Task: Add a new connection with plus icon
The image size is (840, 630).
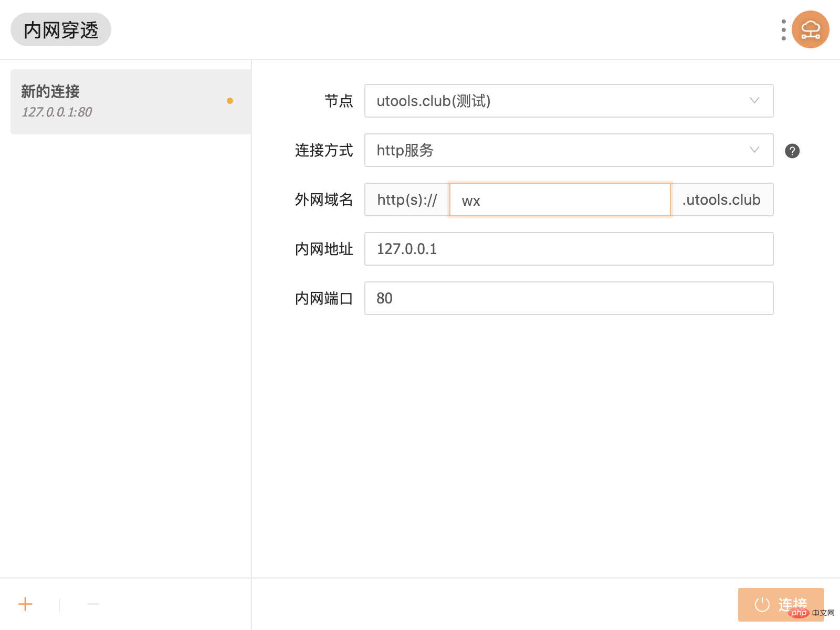Action: pyautogui.click(x=25, y=604)
